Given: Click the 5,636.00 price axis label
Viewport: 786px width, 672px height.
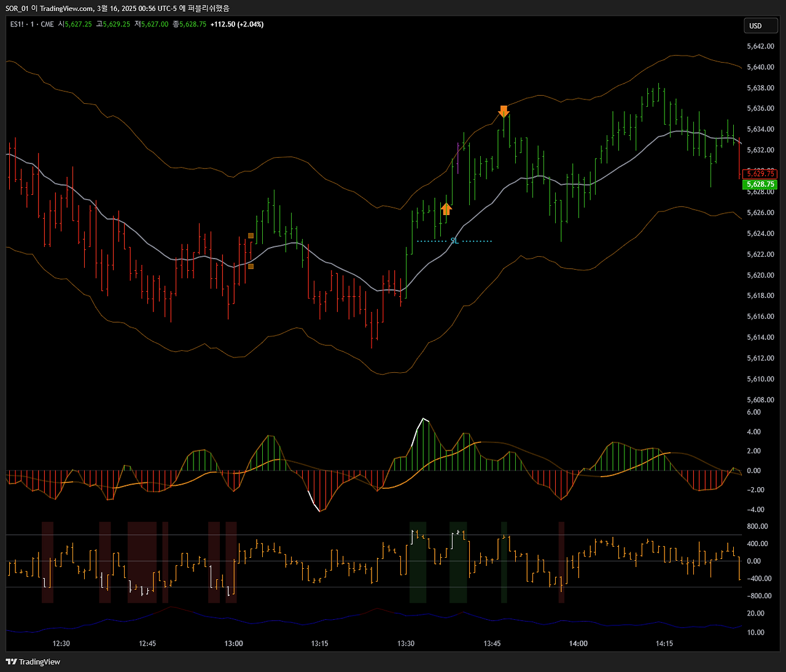Looking at the screenshot, I should pos(760,109).
